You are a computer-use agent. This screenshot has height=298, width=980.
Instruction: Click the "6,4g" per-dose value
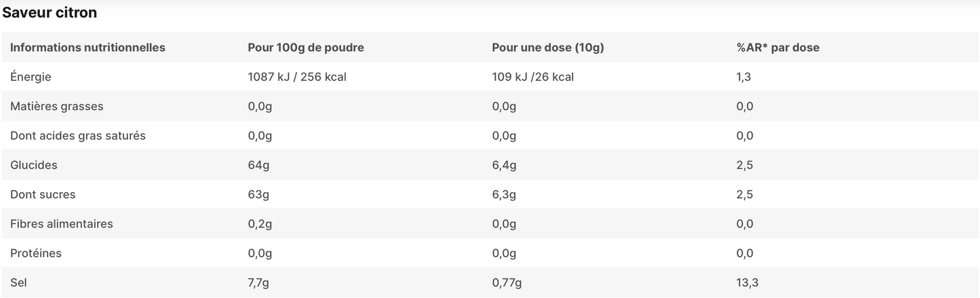pos(504,165)
